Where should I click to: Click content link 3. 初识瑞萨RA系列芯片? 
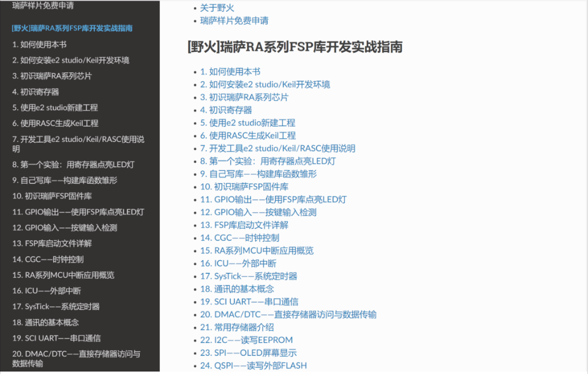tap(244, 97)
